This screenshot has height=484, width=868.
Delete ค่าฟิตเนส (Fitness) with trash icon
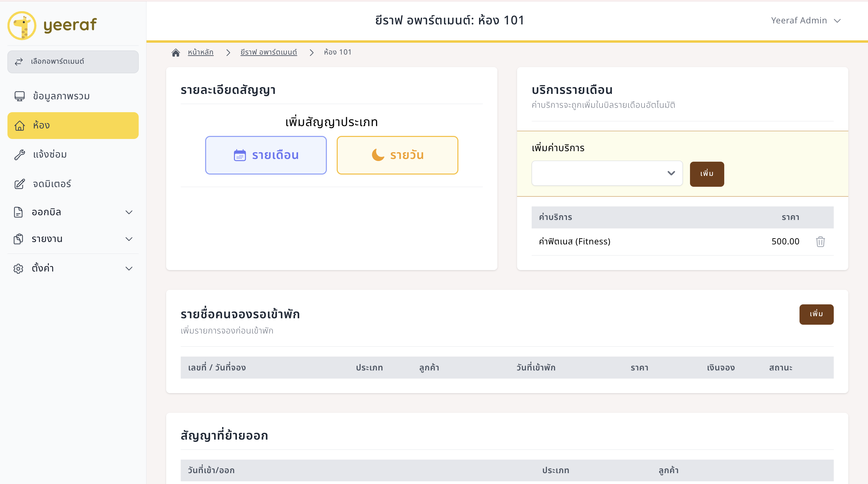(820, 242)
